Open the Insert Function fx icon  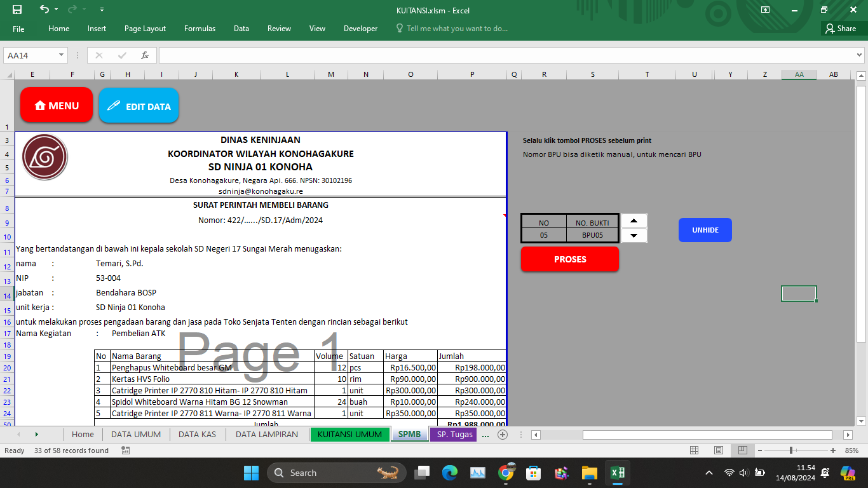click(x=145, y=55)
